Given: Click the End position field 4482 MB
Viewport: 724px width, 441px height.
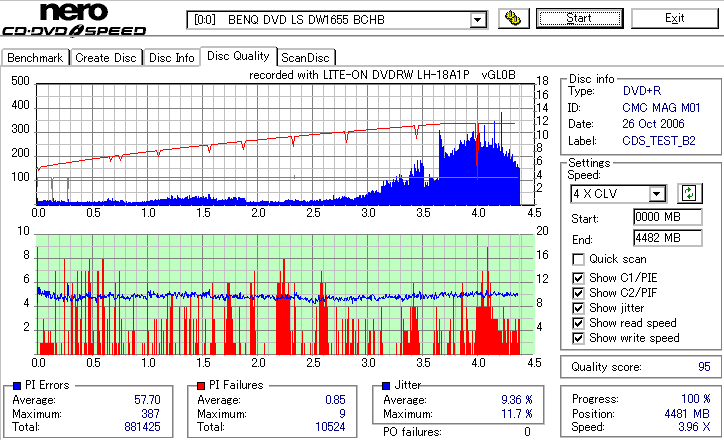Looking at the screenshot, I should coord(668,238).
